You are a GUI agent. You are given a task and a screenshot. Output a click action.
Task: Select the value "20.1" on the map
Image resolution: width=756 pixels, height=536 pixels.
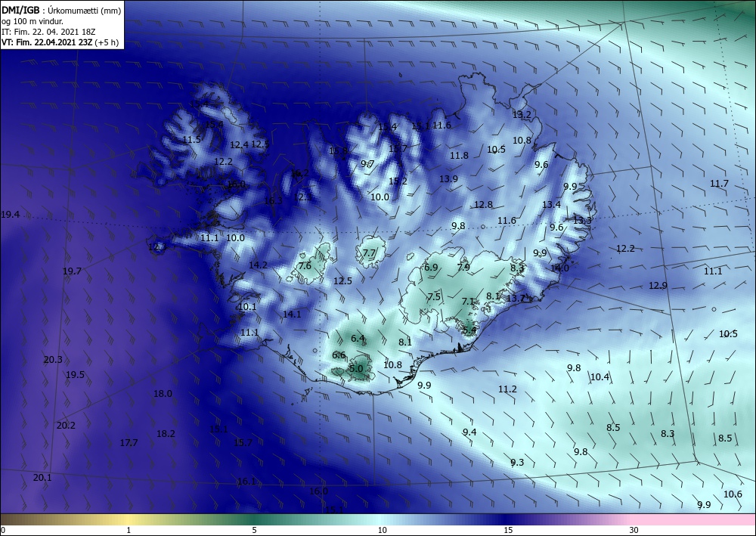tap(42, 478)
